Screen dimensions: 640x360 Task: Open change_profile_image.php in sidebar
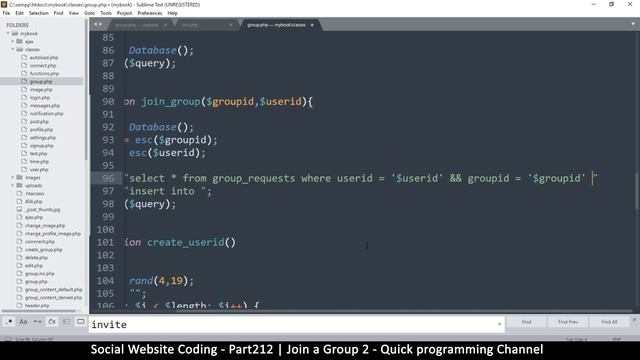coord(53,233)
